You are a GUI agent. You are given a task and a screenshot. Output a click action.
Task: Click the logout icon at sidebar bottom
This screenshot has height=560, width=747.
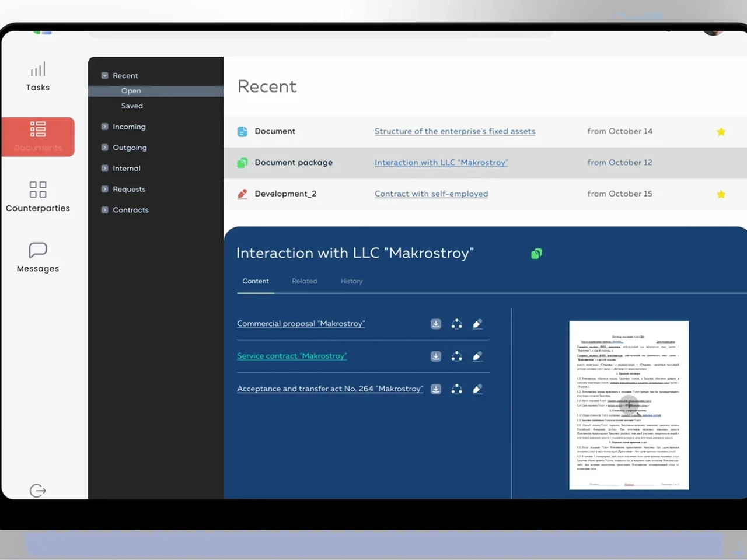coord(38,491)
